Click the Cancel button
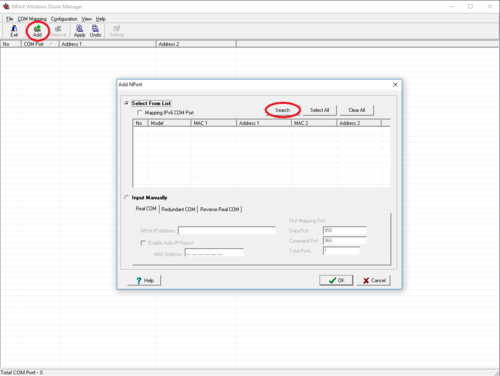This screenshot has height=376, width=500. click(374, 280)
